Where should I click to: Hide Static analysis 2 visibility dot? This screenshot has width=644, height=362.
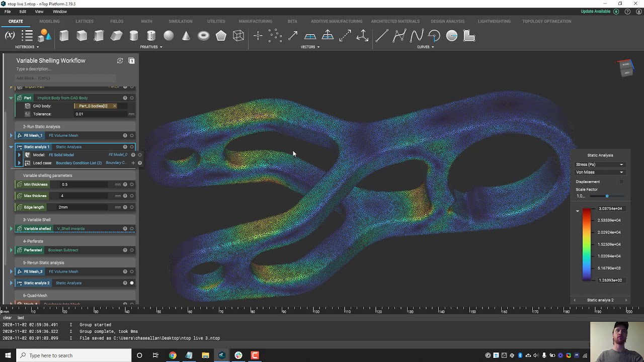pyautogui.click(x=132, y=283)
